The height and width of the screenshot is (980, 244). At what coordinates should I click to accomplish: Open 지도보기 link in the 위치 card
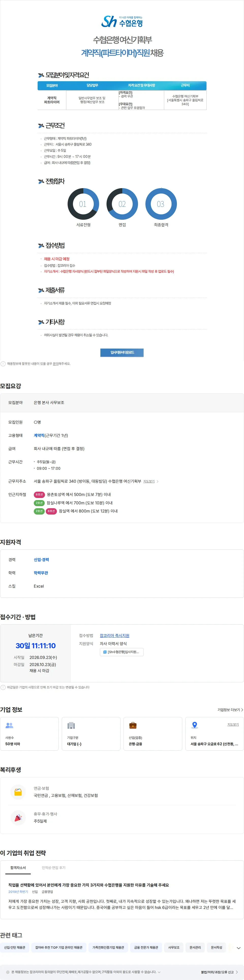pyautogui.click(x=233, y=724)
